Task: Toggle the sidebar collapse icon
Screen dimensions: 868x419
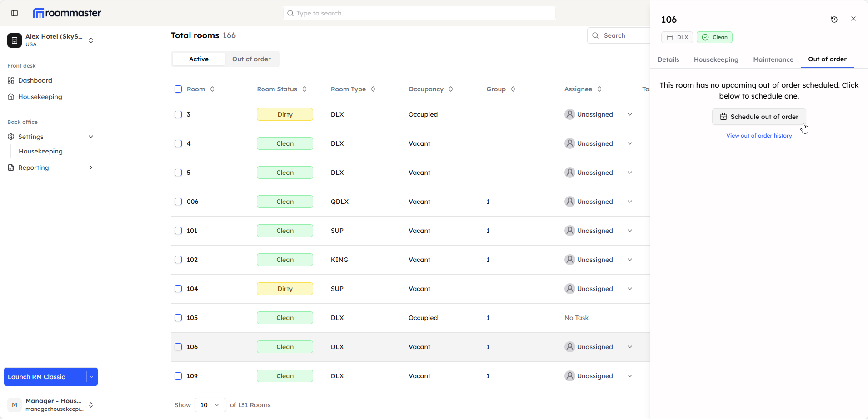Action: [x=15, y=13]
